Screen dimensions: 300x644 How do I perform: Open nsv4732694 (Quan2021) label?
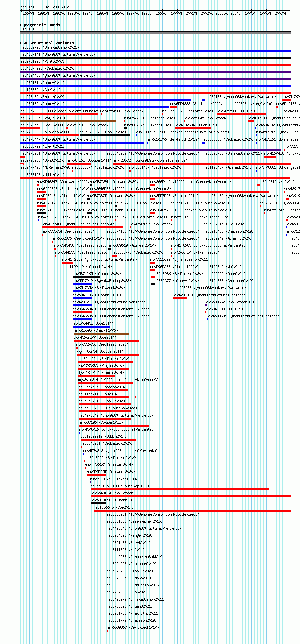click(x=196, y=125)
